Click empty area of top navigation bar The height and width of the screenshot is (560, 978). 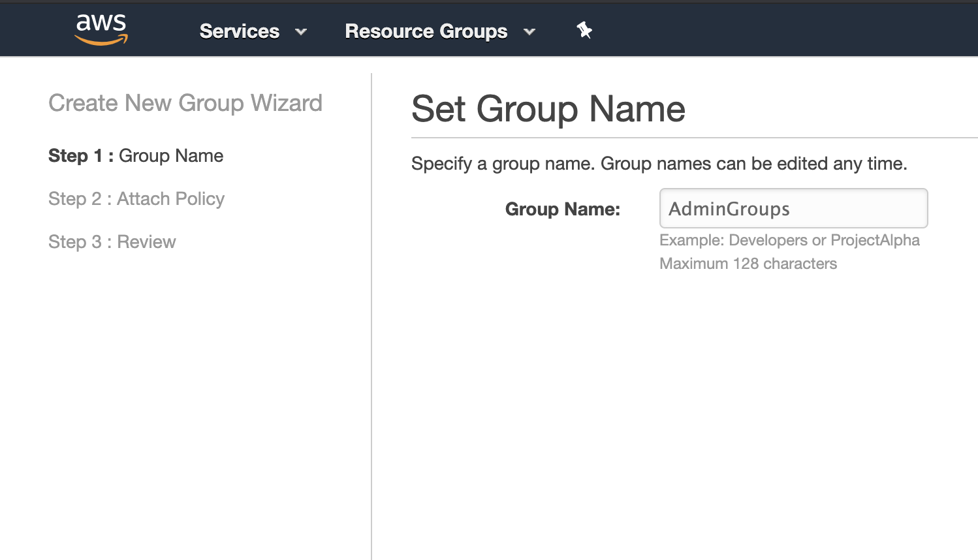coord(783,30)
